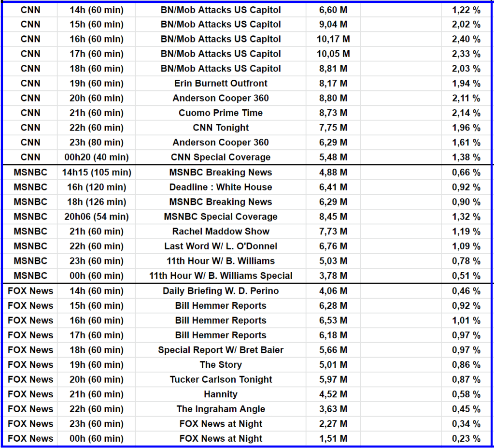494x448 pixels.
Task: Select the 14h15 (105 min) time slot cell
Action: click(97, 173)
